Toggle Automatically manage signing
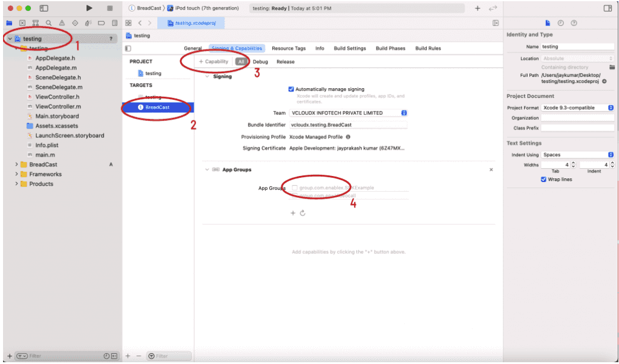The height and width of the screenshot is (364, 619). 291,89
